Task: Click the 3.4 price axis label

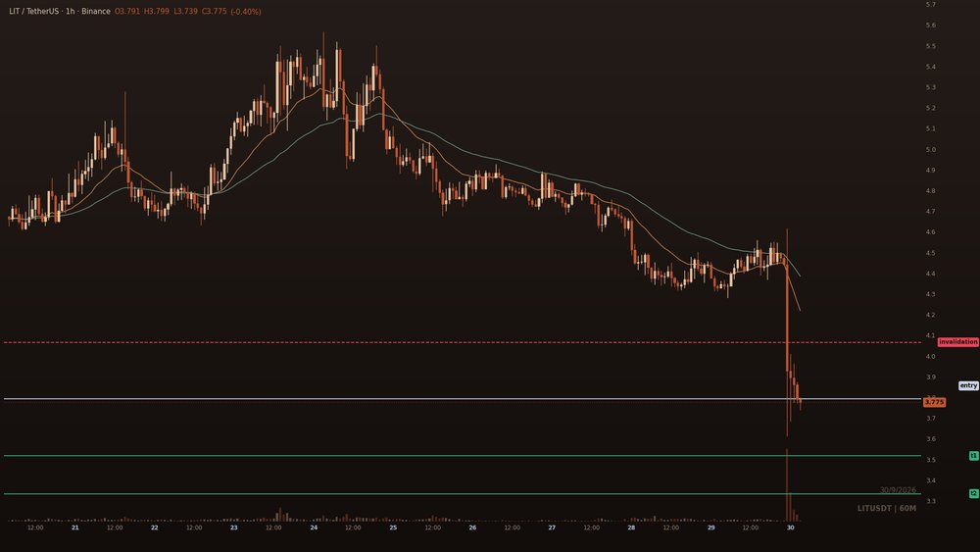Action: (x=931, y=480)
